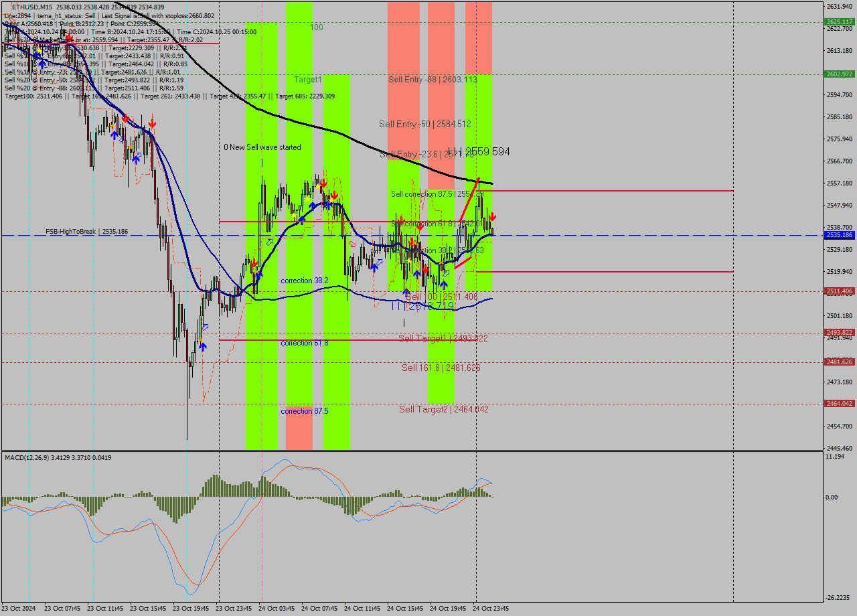Click the green 2625.117 price axis tag

pos(838,21)
